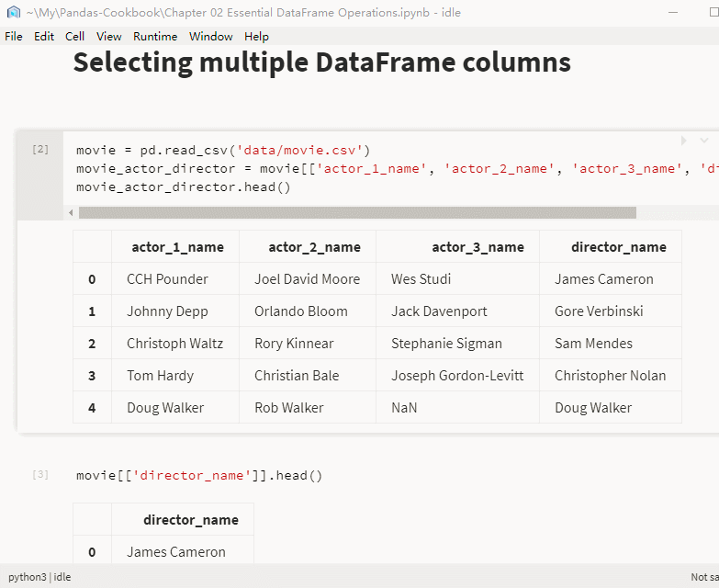719x588 pixels.
Task: Open the Cell menu
Action: 75,37
